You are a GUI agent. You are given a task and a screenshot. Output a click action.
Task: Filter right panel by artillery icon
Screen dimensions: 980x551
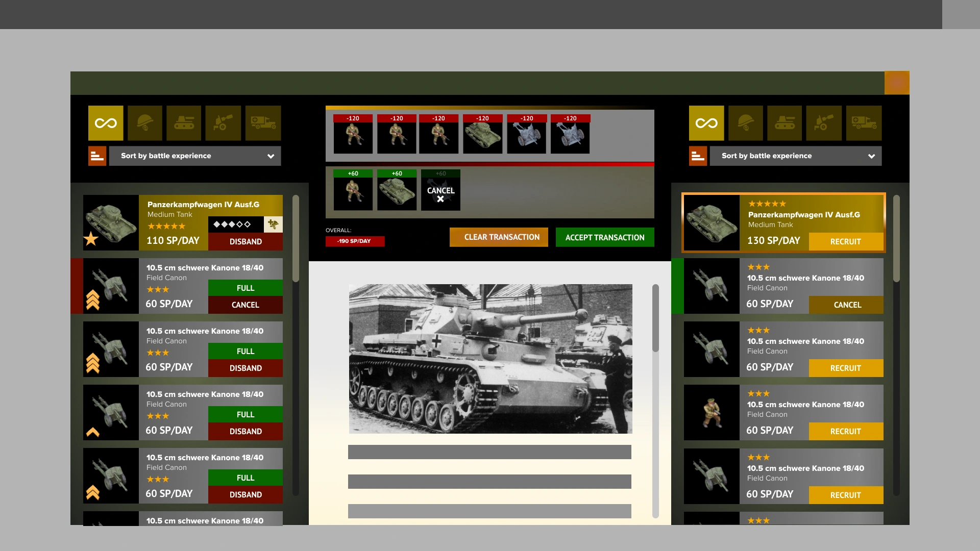[824, 123]
